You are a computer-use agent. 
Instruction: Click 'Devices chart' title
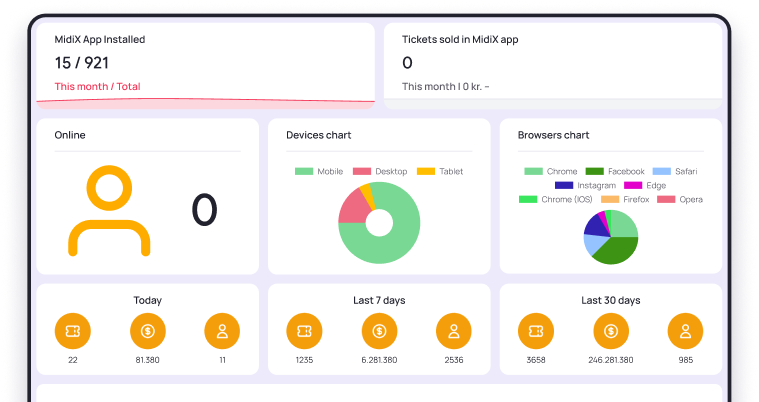coord(319,135)
